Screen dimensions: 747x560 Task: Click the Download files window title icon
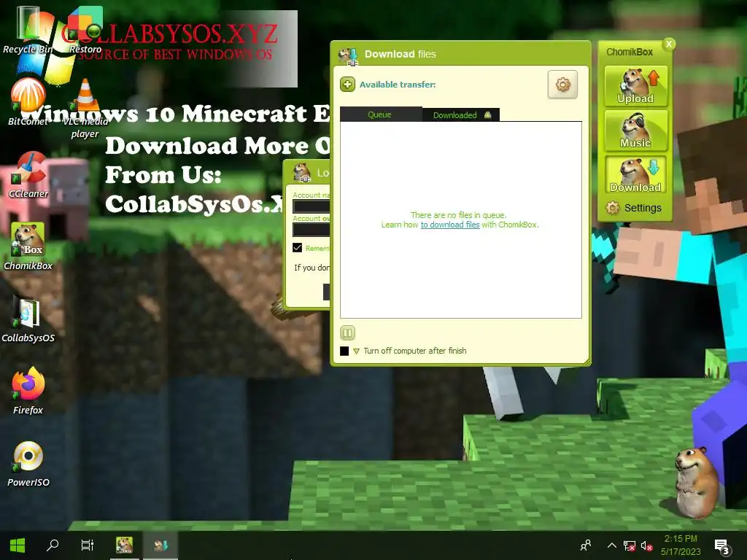click(348, 55)
